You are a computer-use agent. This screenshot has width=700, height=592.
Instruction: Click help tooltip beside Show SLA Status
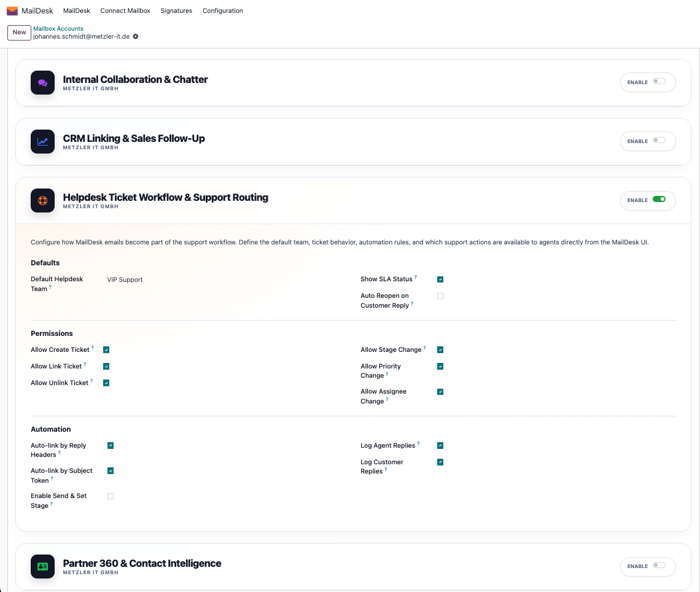[416, 277]
